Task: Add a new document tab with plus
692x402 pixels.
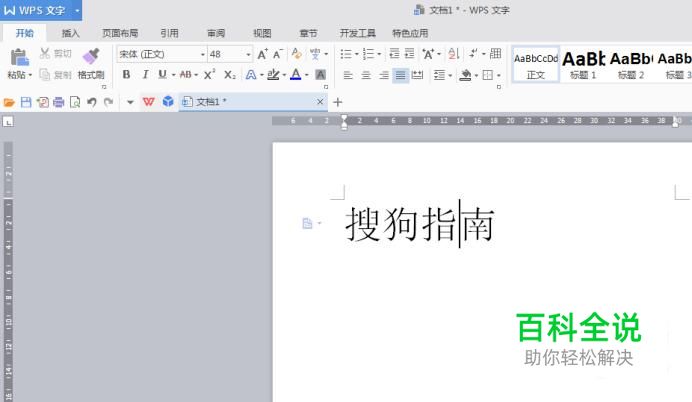Action: (x=338, y=102)
